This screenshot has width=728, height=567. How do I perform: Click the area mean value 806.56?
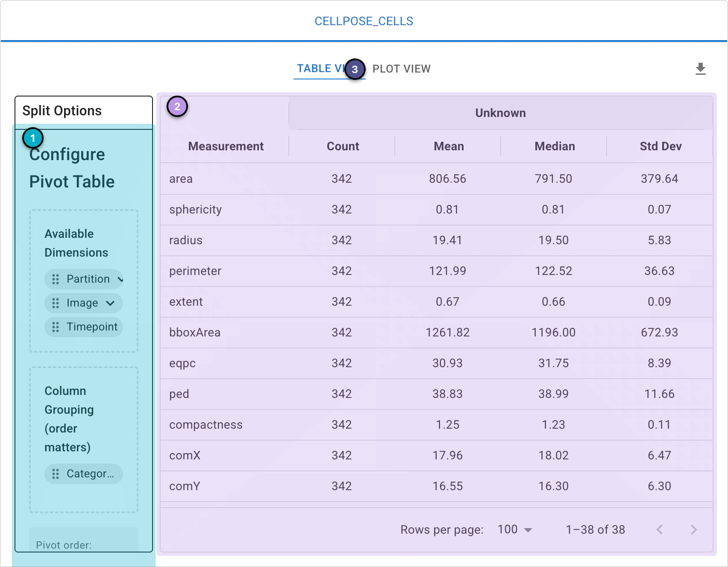click(x=448, y=179)
